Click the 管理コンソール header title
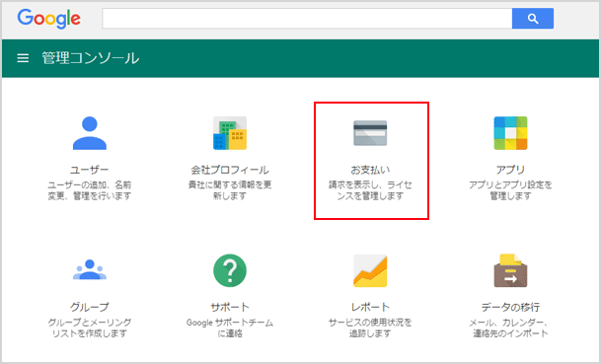 91,58
